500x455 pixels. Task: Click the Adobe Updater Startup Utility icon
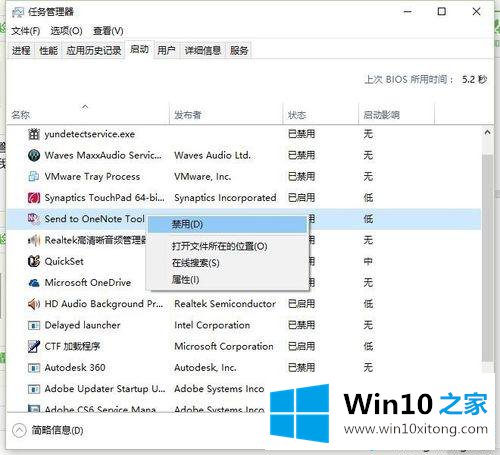[34, 389]
